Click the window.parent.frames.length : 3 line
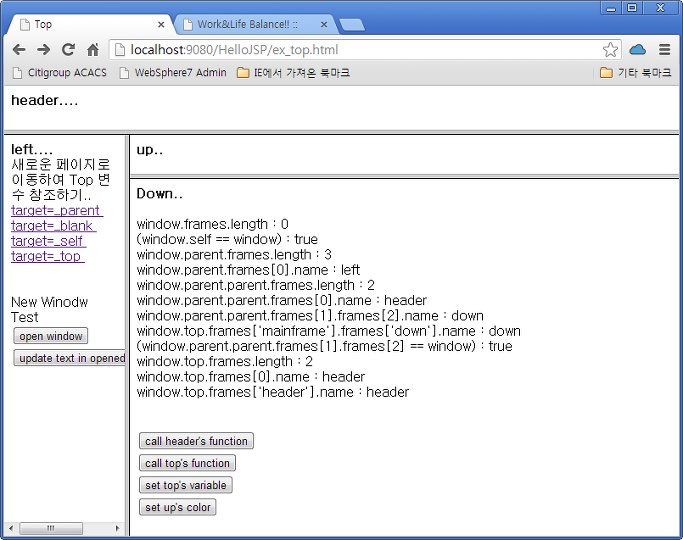Image resolution: width=683 pixels, height=540 pixels. pos(234,255)
